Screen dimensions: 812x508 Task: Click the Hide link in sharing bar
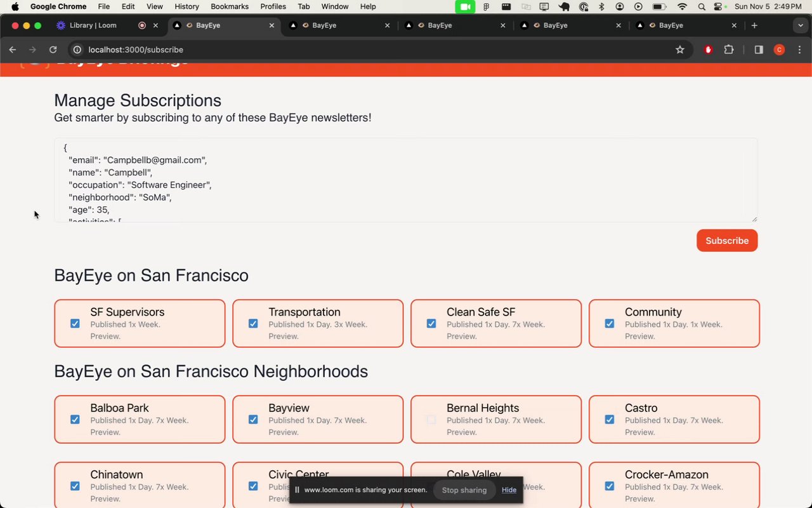point(509,490)
